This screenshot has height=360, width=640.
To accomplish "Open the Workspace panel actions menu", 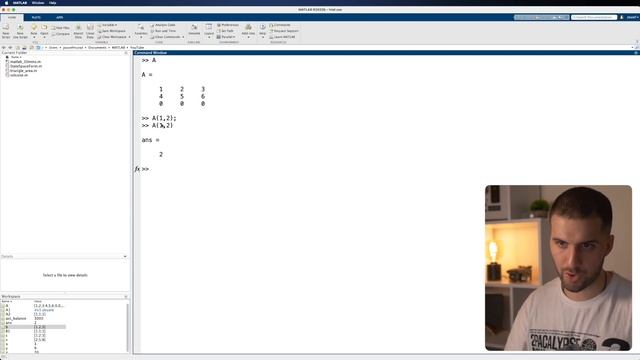I will [x=126, y=296].
